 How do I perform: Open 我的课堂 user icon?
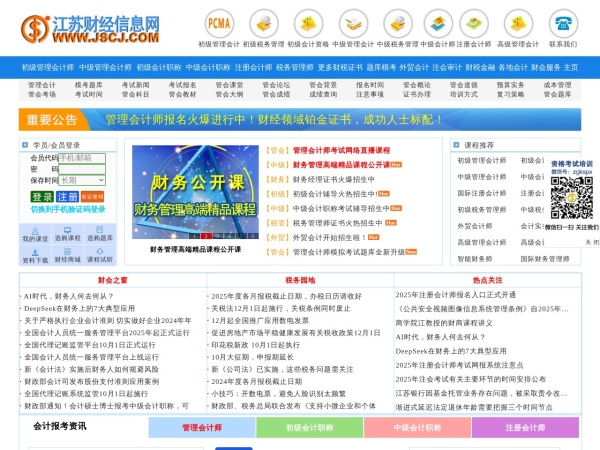(35, 232)
